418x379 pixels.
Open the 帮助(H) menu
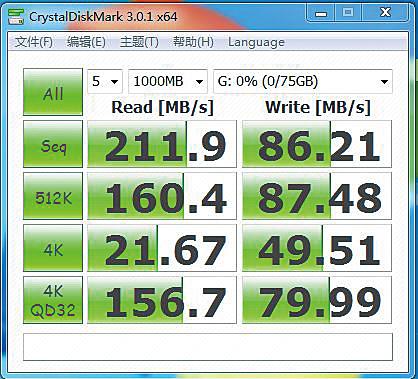(x=193, y=42)
